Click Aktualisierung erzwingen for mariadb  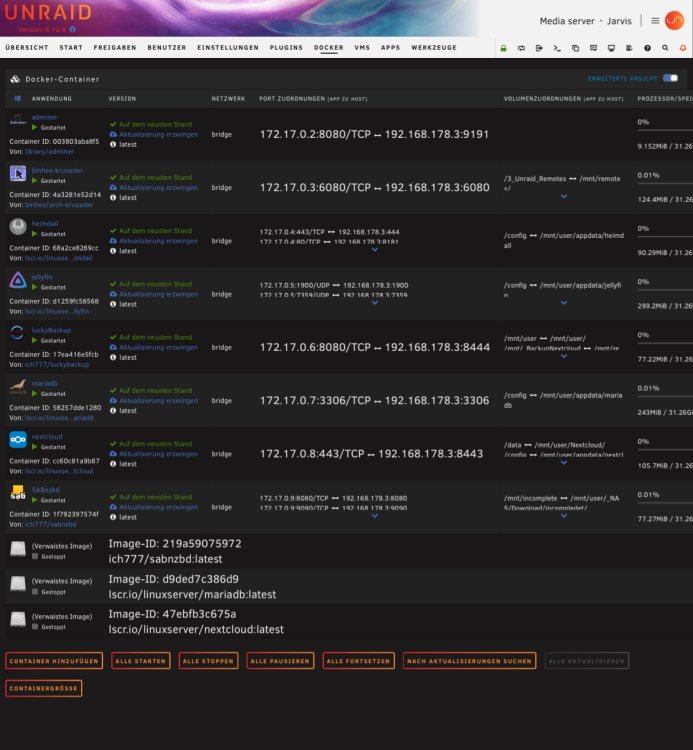tap(158, 400)
